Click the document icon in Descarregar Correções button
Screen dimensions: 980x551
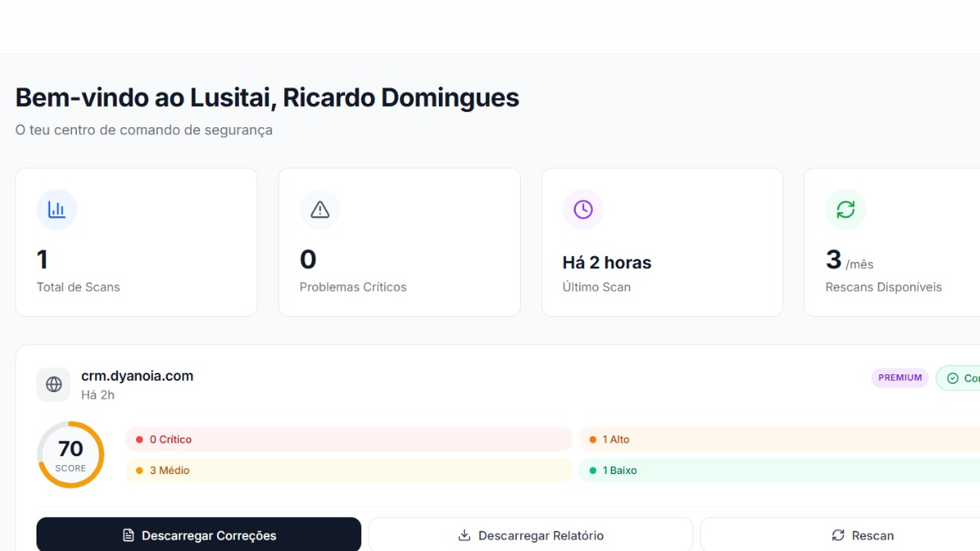128,536
